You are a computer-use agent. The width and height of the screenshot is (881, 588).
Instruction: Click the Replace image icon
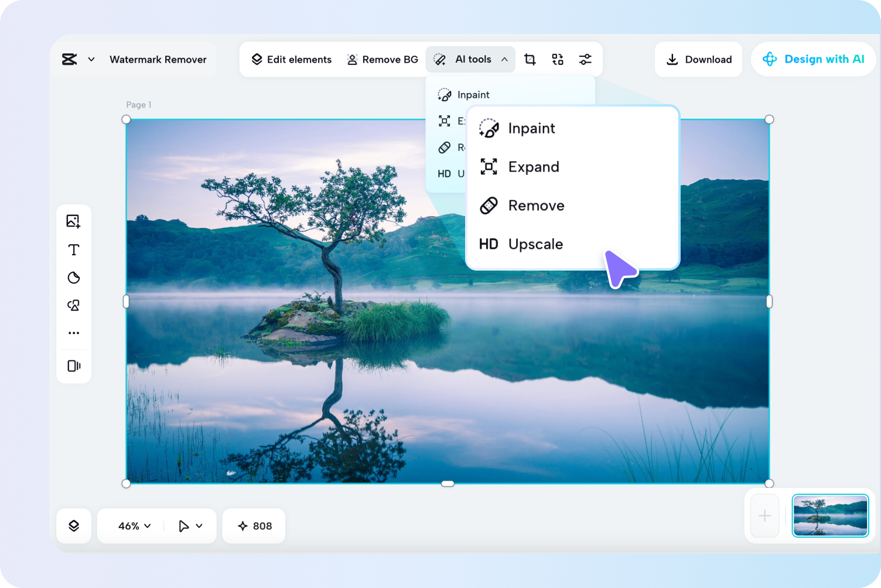(557, 59)
